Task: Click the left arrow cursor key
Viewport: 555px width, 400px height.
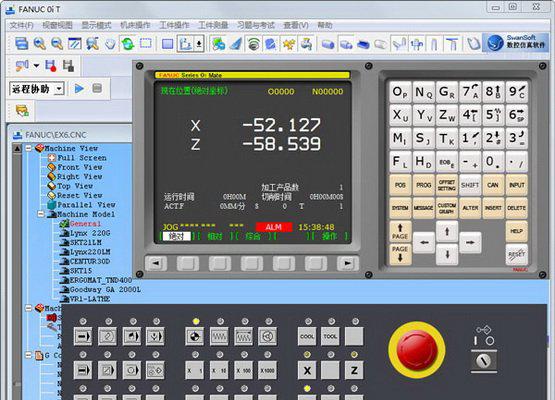Action: coord(424,242)
